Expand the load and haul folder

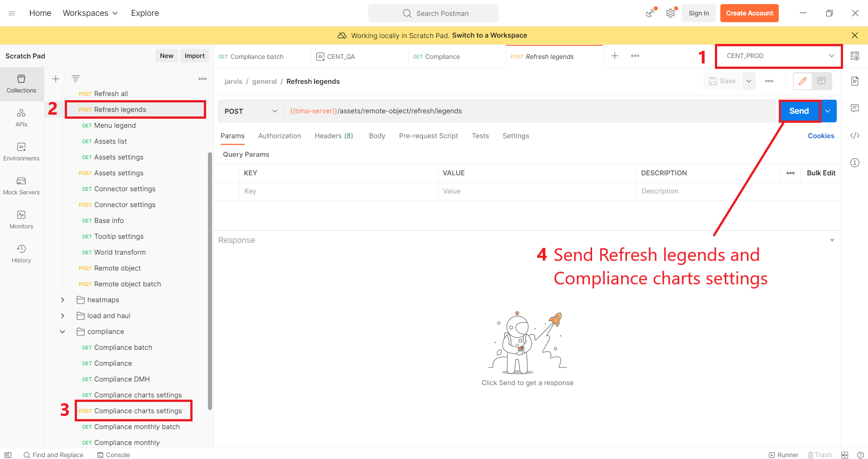(x=63, y=316)
